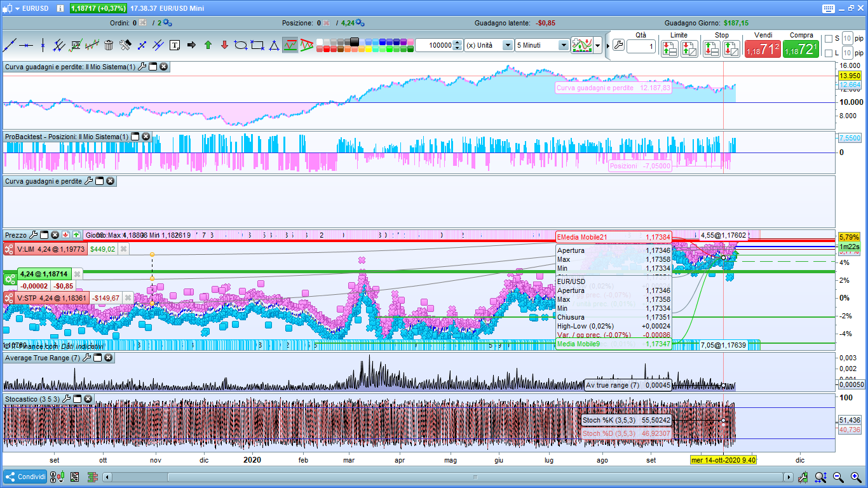The width and height of the screenshot is (868, 488).
Task: Click the Compra buy price button
Action: [x=801, y=49]
